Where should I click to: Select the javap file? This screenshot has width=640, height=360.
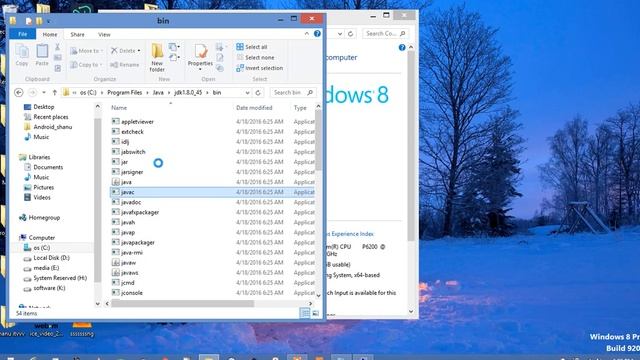click(128, 232)
